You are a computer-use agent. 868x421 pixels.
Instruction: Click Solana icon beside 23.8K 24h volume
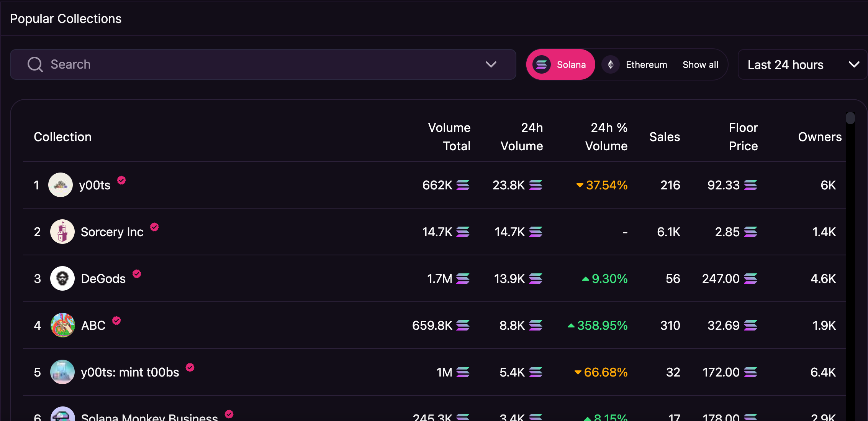pos(536,185)
